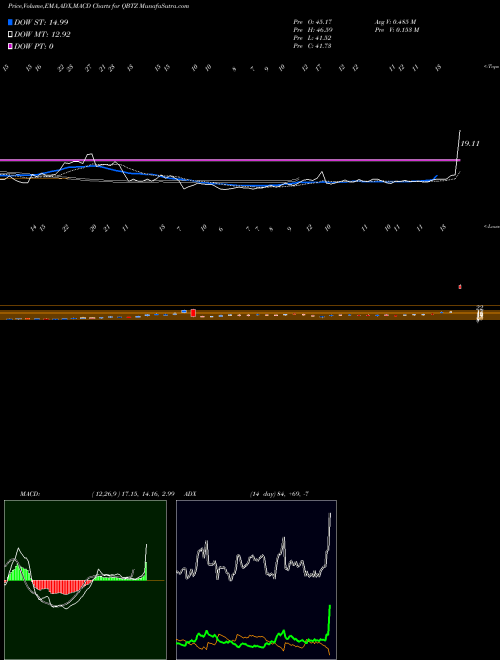Select the 'DOW MT: 12.92' legend text
This screenshot has height=660, width=500.
tap(42, 35)
